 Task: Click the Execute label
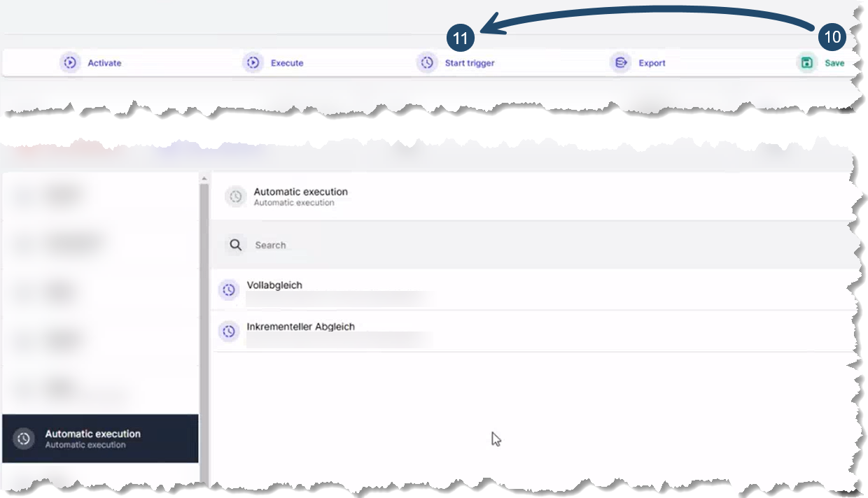coord(287,63)
